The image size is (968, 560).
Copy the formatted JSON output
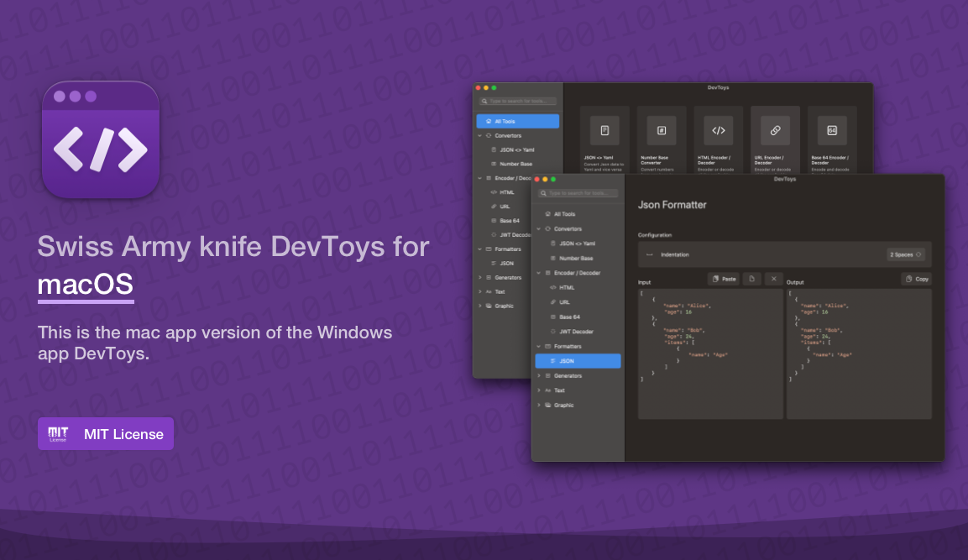(x=916, y=279)
